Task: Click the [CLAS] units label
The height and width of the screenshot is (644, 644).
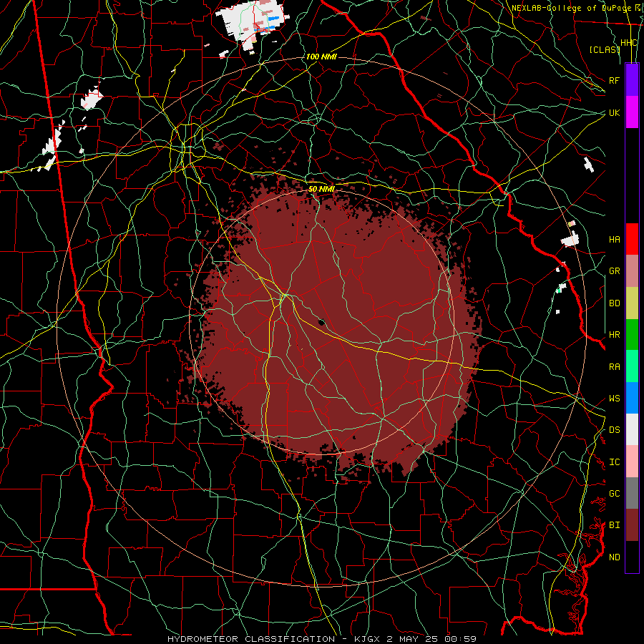Action: coord(604,49)
